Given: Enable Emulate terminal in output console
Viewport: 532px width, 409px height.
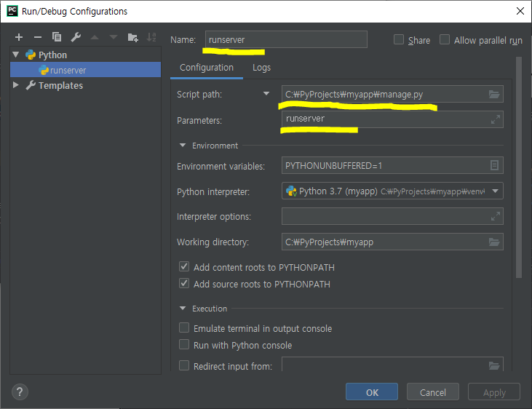Looking at the screenshot, I should (184, 328).
